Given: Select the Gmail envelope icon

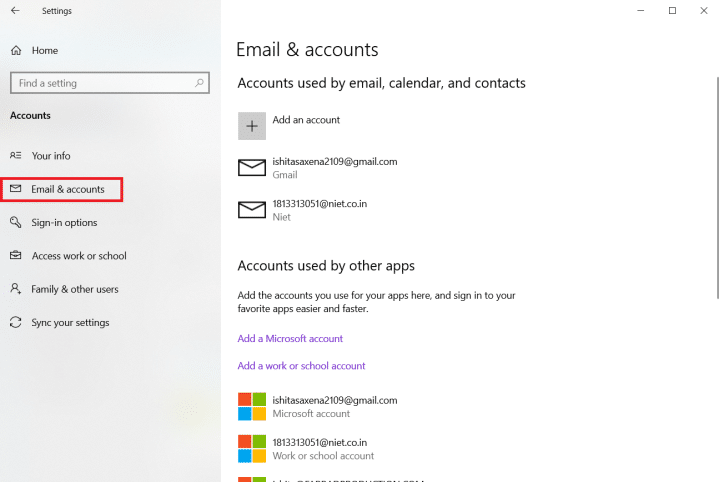Looking at the screenshot, I should click(x=252, y=168).
